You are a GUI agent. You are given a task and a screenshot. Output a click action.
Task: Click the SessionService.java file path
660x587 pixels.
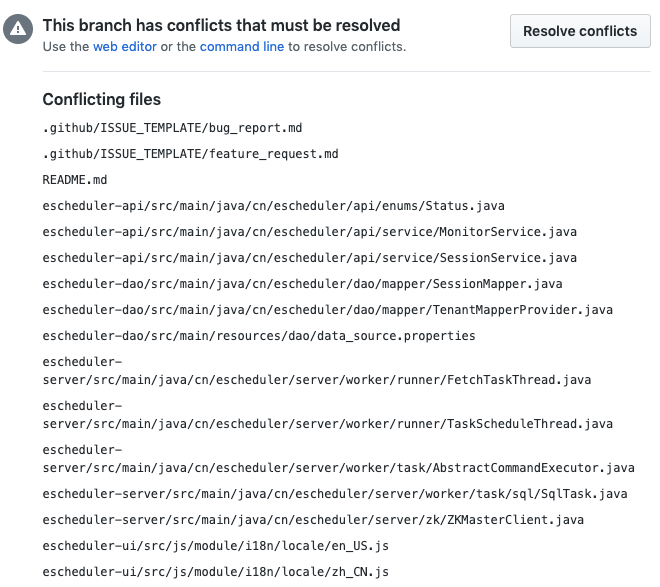pyautogui.click(x=310, y=258)
